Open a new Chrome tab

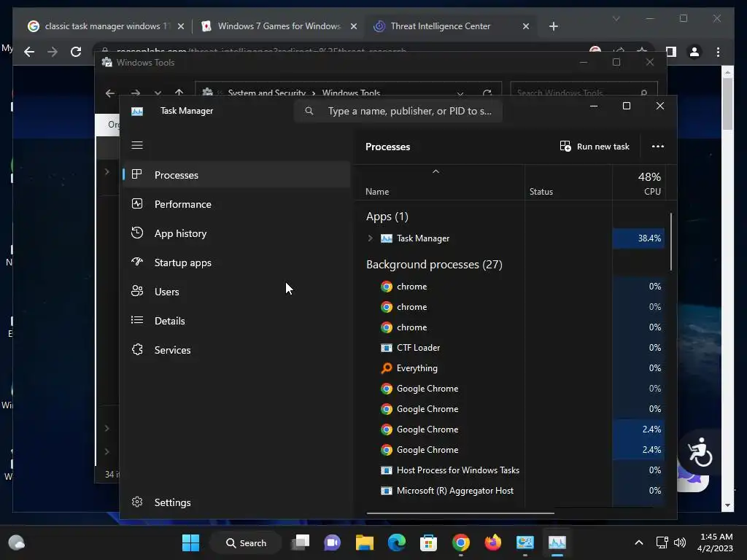(553, 26)
